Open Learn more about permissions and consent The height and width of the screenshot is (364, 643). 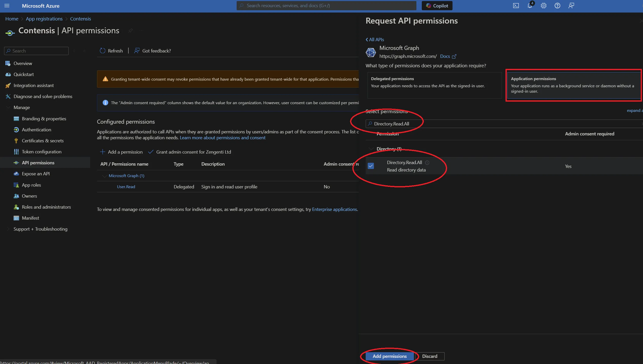(x=223, y=138)
